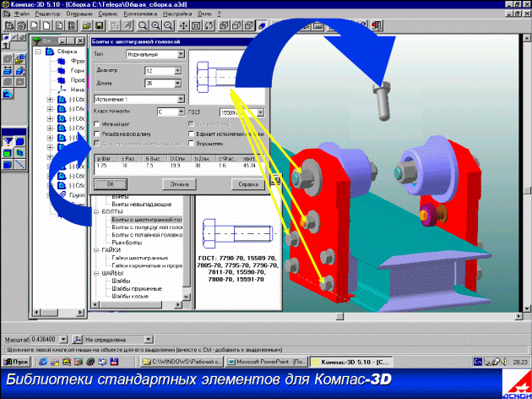
Task: Click the move component icon
Action: 8,71
